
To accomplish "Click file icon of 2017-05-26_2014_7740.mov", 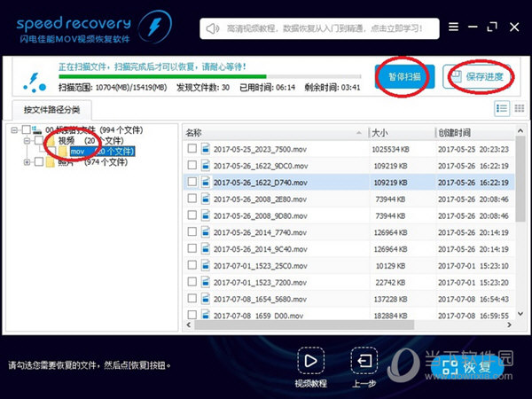I will pyautogui.click(x=206, y=231).
